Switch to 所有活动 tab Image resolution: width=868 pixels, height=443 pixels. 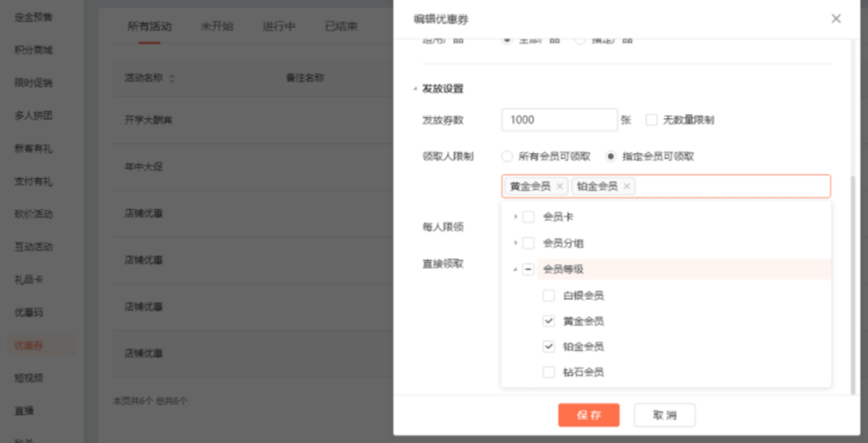click(149, 26)
